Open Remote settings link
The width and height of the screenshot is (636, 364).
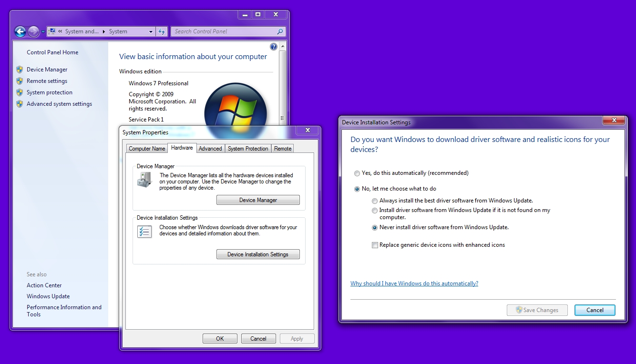(47, 81)
